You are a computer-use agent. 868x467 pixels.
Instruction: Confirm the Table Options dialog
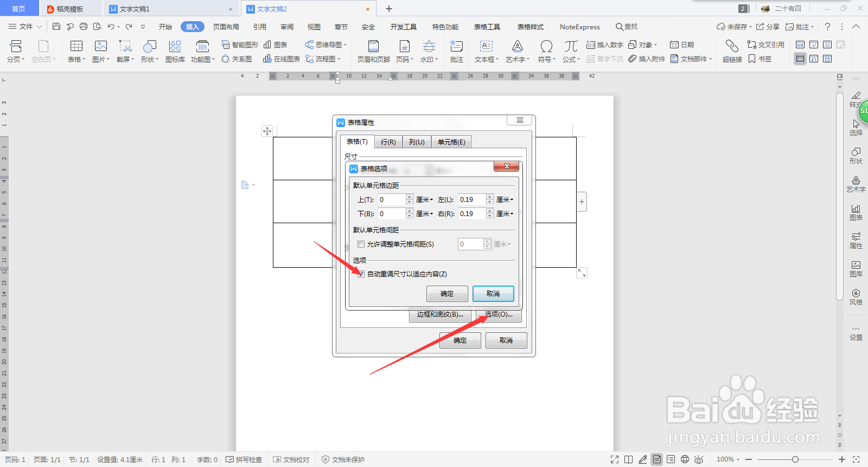447,294
